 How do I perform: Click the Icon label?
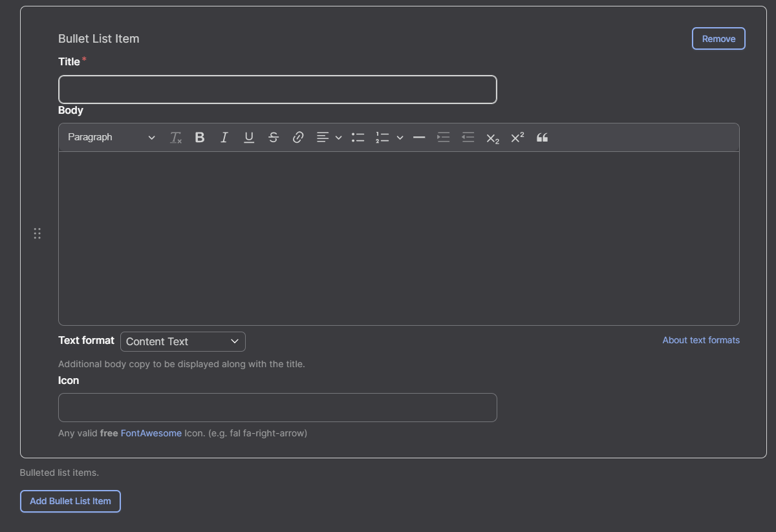point(69,381)
